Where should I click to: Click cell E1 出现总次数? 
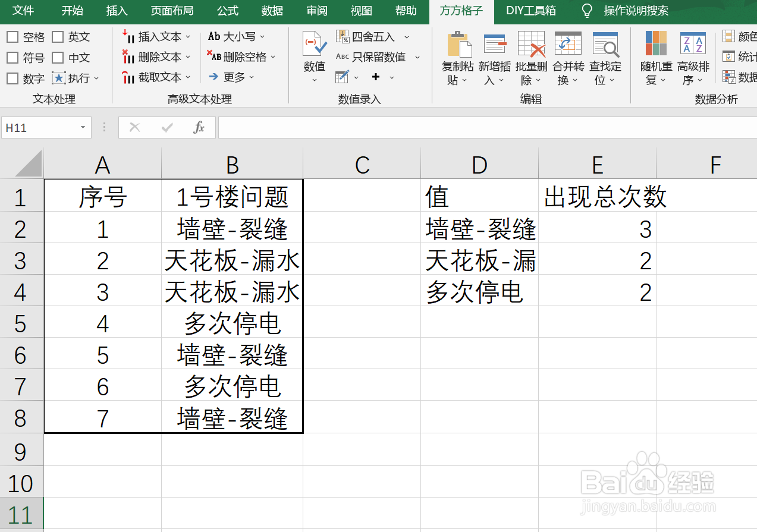click(x=598, y=196)
